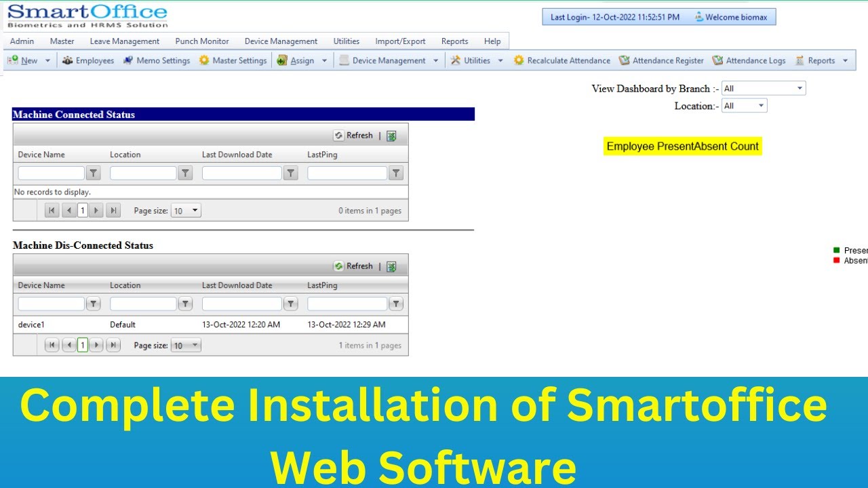
Task: Open Attendance Logs from the toolbar
Action: pos(749,60)
